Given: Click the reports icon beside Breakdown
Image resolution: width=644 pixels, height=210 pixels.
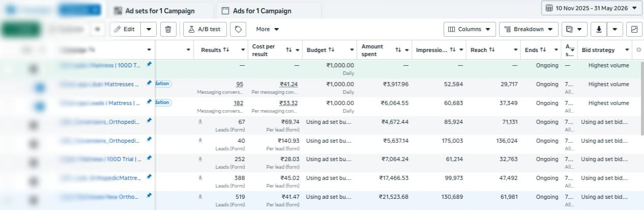Looking at the screenshot, I should coord(575,29).
